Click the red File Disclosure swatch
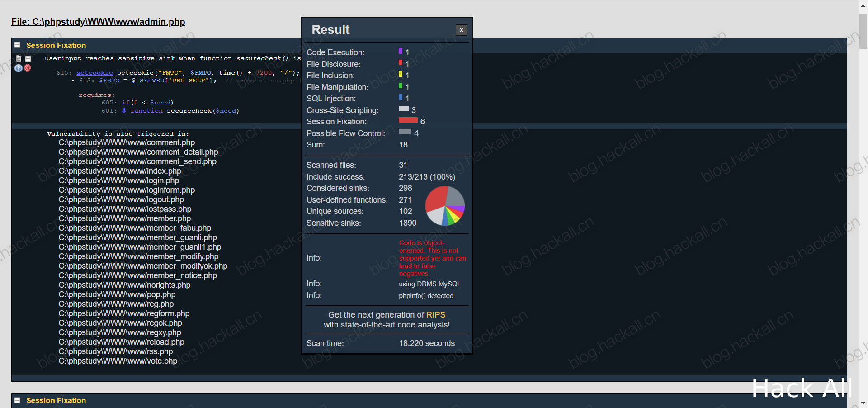This screenshot has height=408, width=868. coord(401,63)
